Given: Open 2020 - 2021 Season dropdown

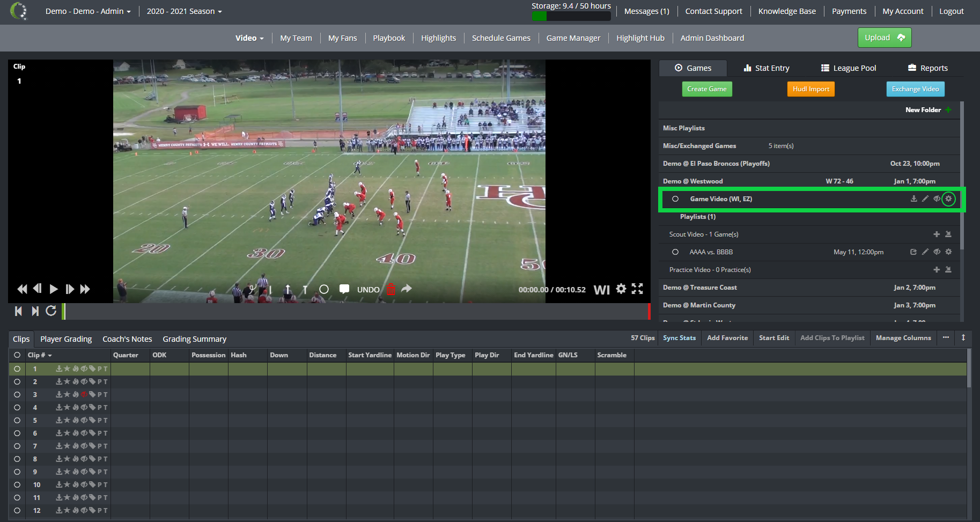Looking at the screenshot, I should 184,11.
